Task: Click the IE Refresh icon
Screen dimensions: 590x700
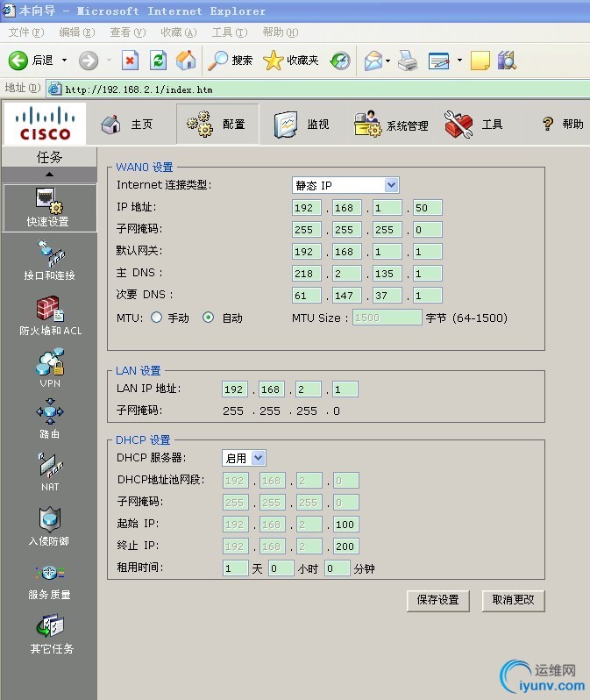Action: click(158, 61)
